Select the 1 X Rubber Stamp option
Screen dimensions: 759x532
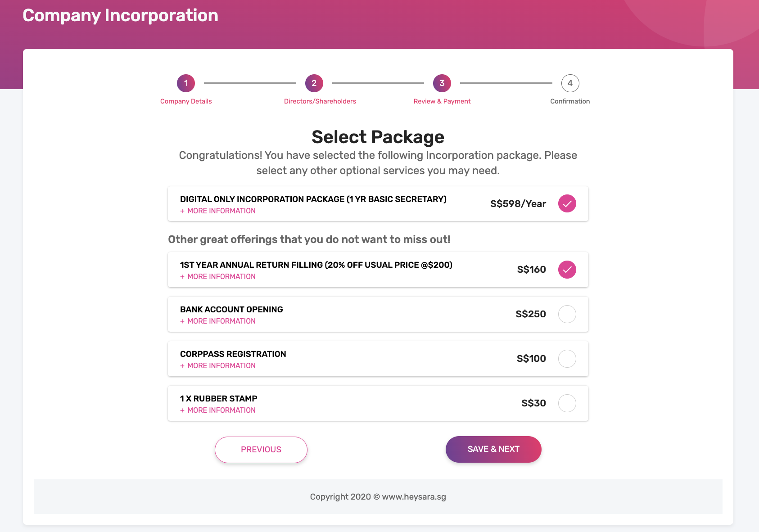pyautogui.click(x=567, y=403)
